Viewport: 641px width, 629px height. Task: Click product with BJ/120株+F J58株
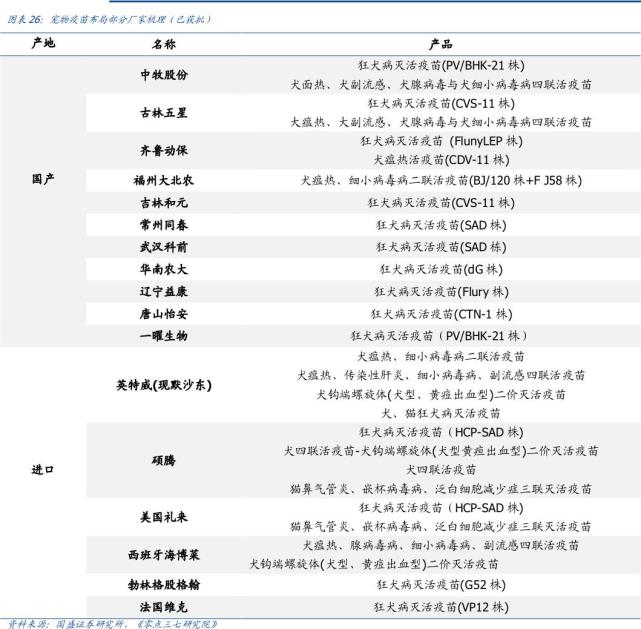click(x=441, y=180)
